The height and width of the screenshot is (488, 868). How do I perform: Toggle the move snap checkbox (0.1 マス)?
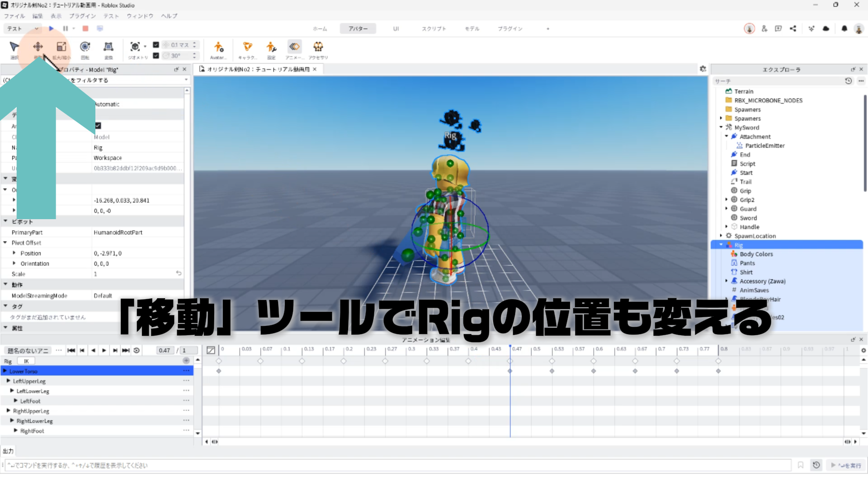click(156, 45)
